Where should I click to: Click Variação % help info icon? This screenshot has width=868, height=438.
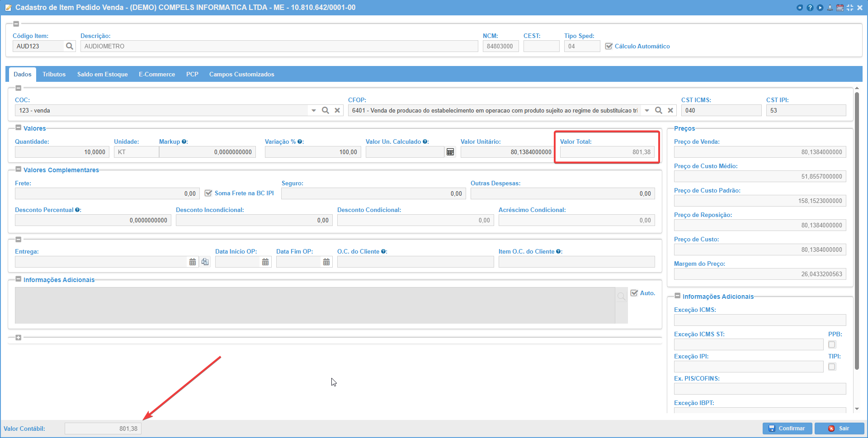(300, 141)
